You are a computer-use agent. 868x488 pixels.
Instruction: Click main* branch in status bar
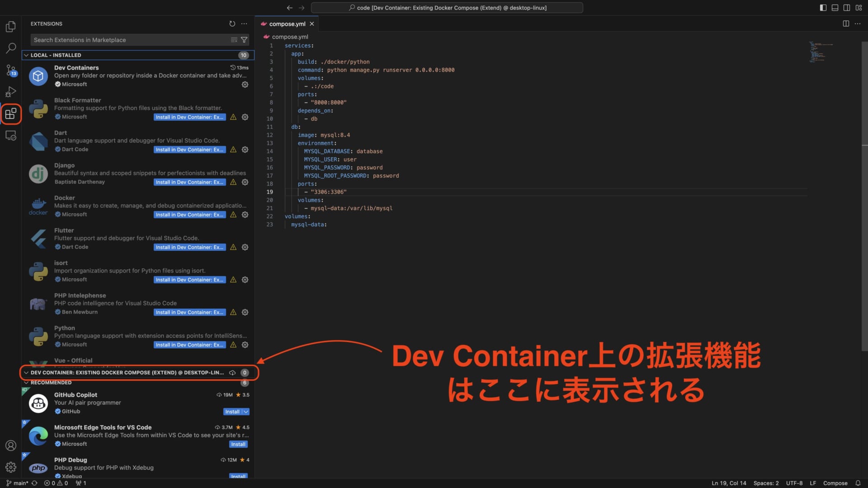pyautogui.click(x=17, y=483)
